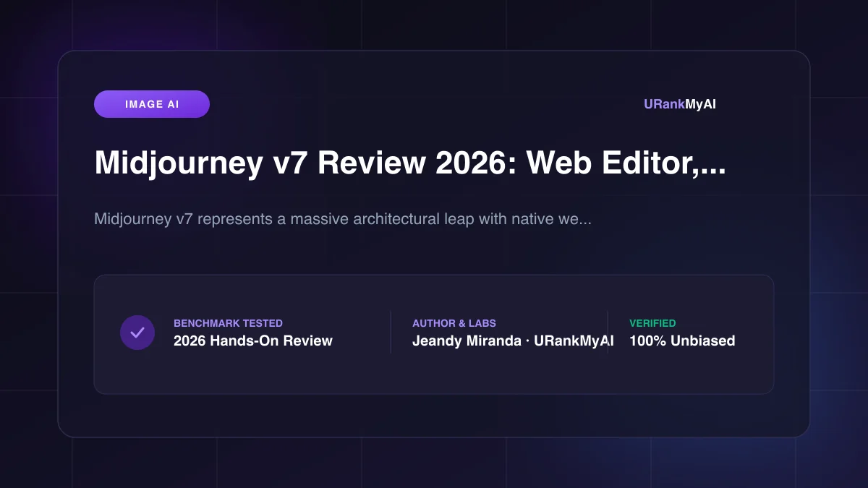This screenshot has width=868, height=488.
Task: Select the BENCHMARK TESTED label
Action: coord(228,323)
